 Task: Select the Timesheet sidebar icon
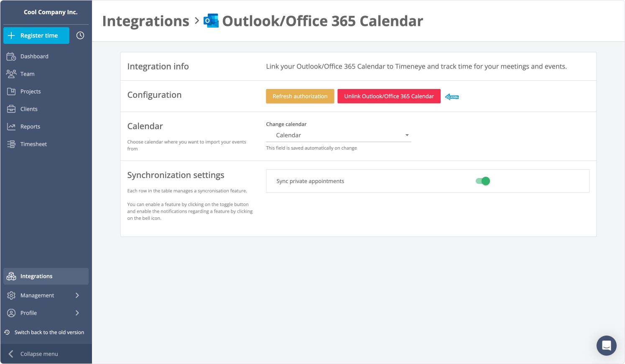[12, 144]
